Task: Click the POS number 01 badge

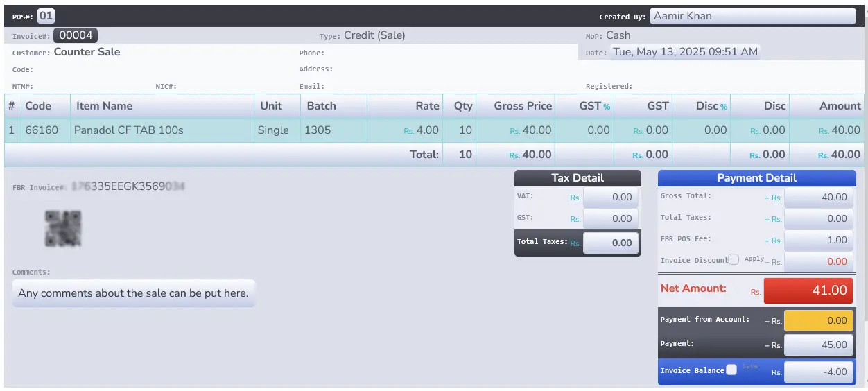Action: (46, 16)
